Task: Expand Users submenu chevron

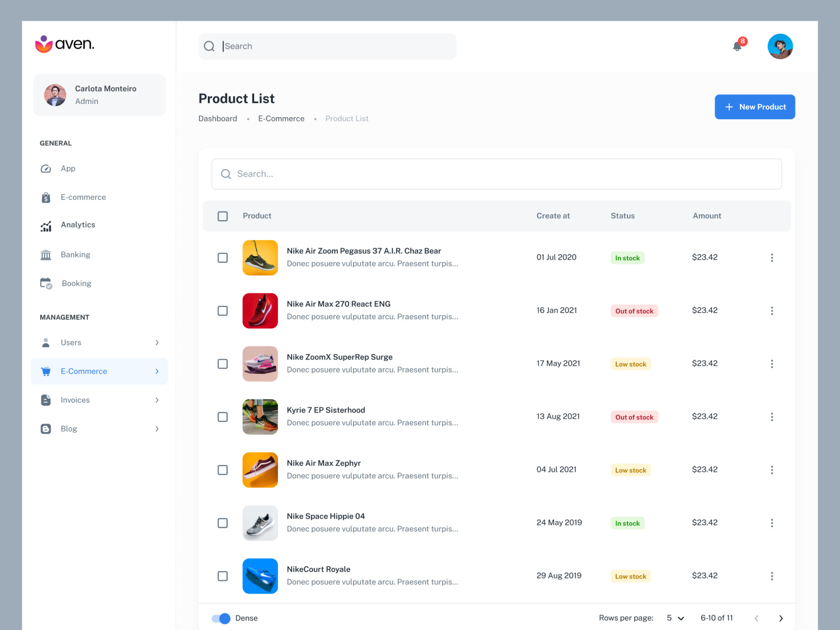Action: point(157,343)
